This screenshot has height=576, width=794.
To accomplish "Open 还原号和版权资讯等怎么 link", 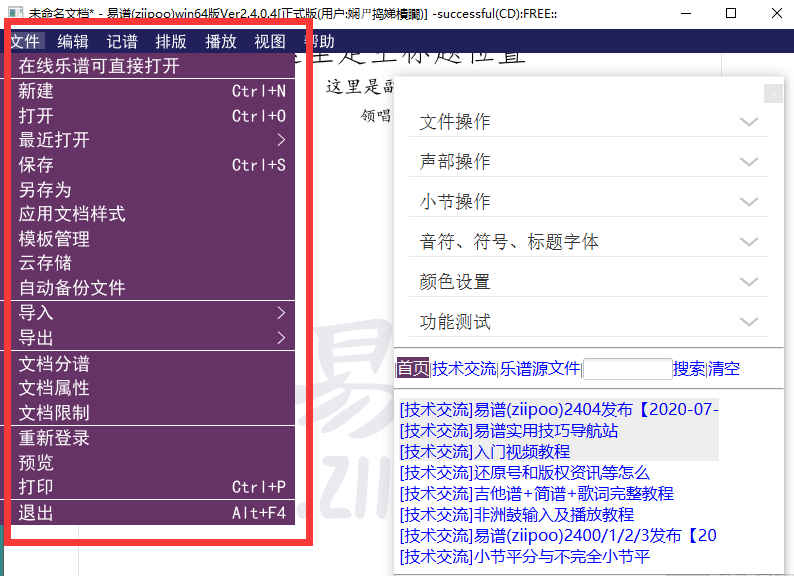I will point(525,473).
